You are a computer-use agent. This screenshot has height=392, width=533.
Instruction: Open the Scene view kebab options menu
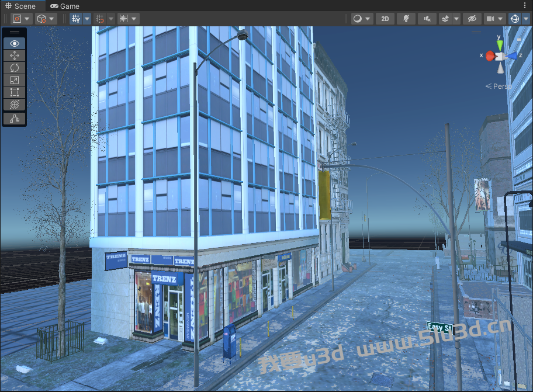pyautogui.click(x=525, y=6)
